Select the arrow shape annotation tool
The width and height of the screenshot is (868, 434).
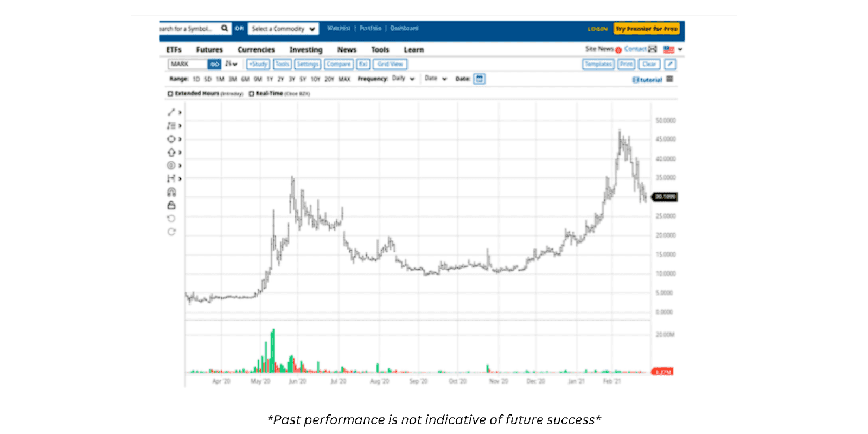click(171, 152)
